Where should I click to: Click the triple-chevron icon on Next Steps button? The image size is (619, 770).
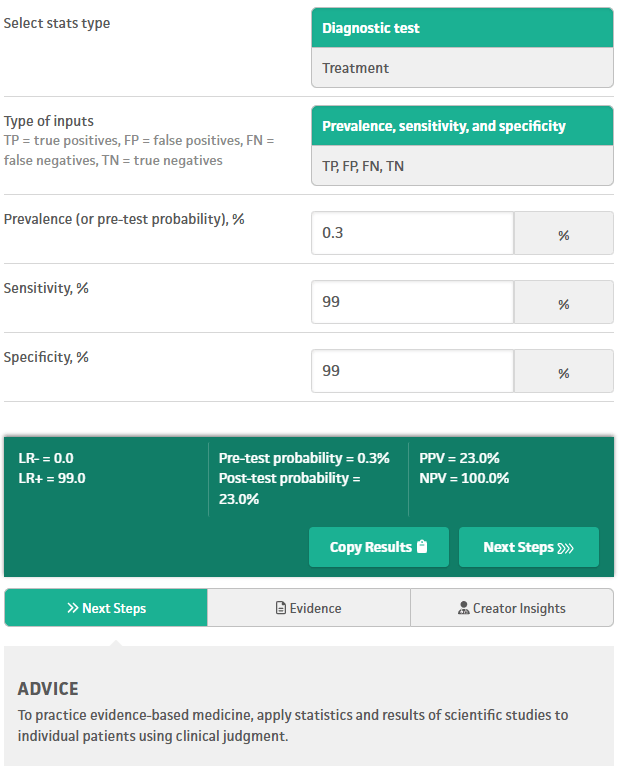(566, 548)
